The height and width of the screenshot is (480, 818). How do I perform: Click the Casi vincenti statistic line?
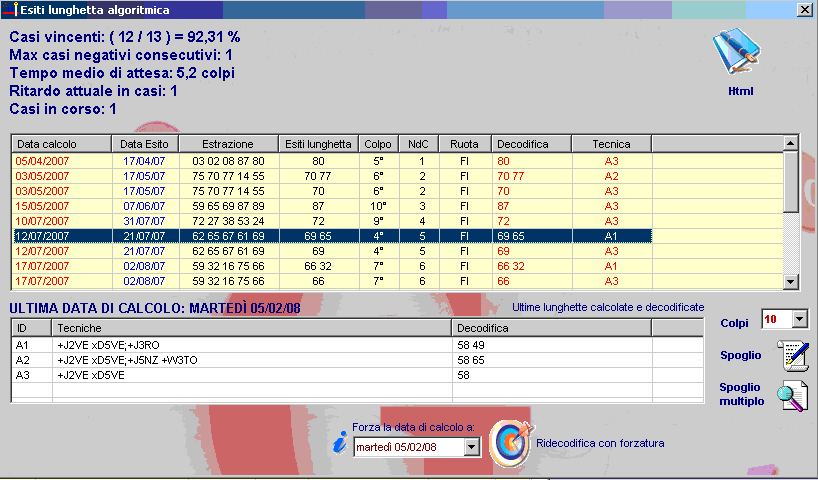point(125,37)
